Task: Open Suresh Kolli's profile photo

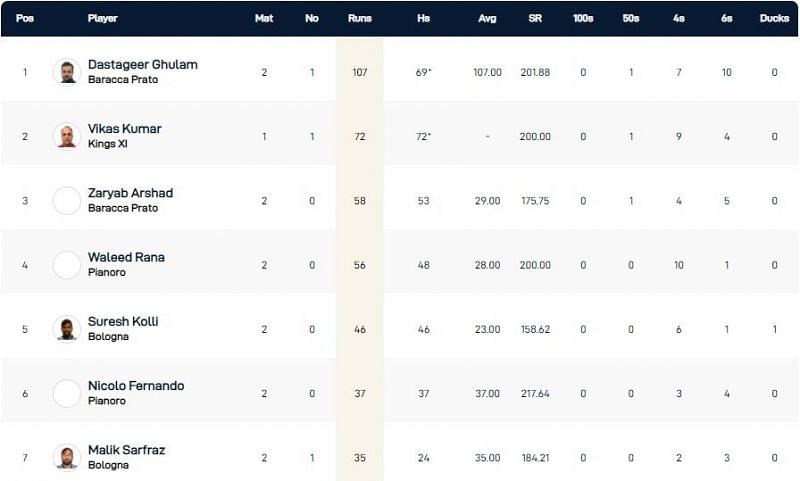Action: pos(67,329)
